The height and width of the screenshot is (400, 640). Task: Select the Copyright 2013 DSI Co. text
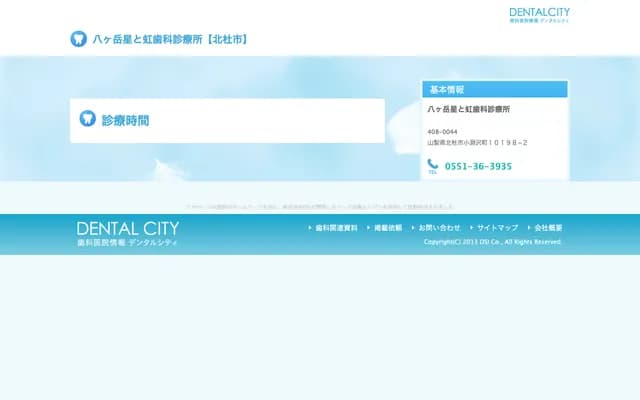492,242
